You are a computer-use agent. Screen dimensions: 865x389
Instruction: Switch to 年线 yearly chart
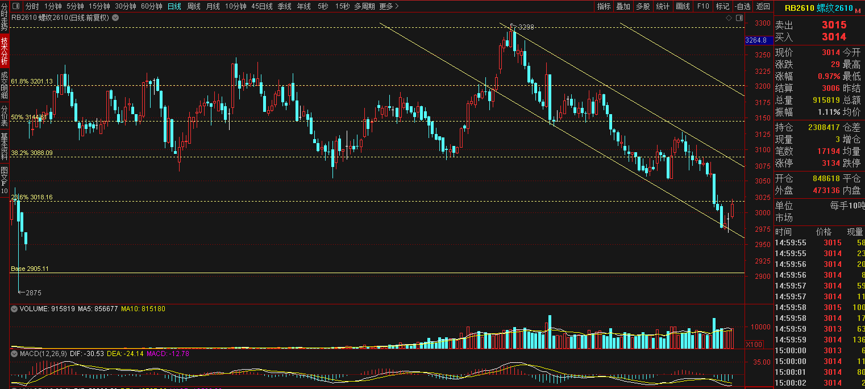303,7
